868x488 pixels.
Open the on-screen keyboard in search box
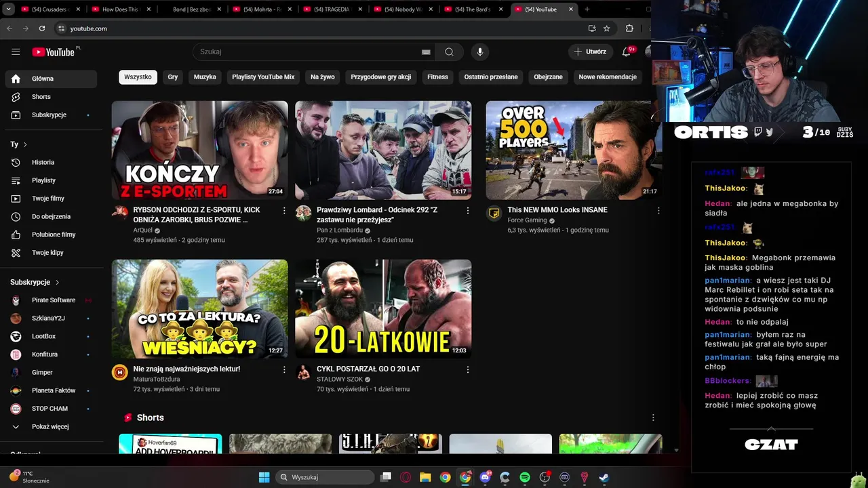pos(426,52)
